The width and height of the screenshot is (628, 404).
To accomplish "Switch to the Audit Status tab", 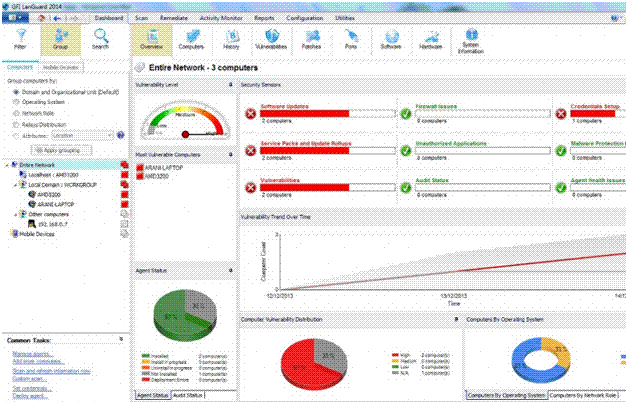I will [x=188, y=395].
